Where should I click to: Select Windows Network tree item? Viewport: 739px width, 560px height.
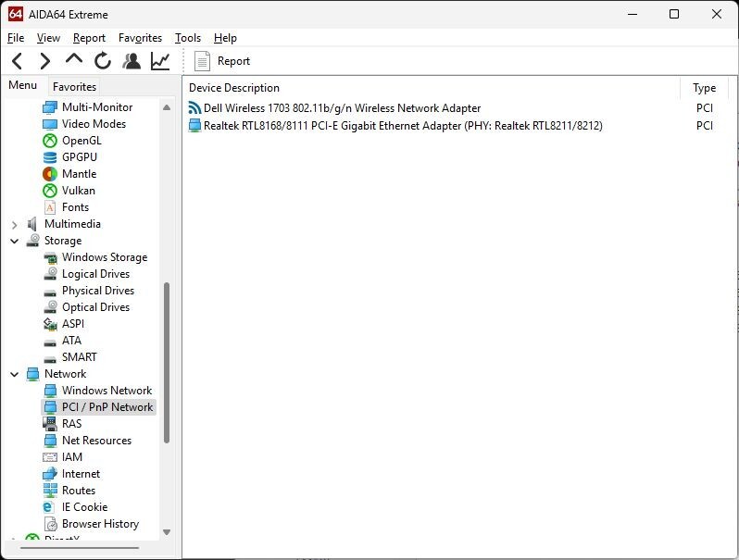pyautogui.click(x=107, y=391)
